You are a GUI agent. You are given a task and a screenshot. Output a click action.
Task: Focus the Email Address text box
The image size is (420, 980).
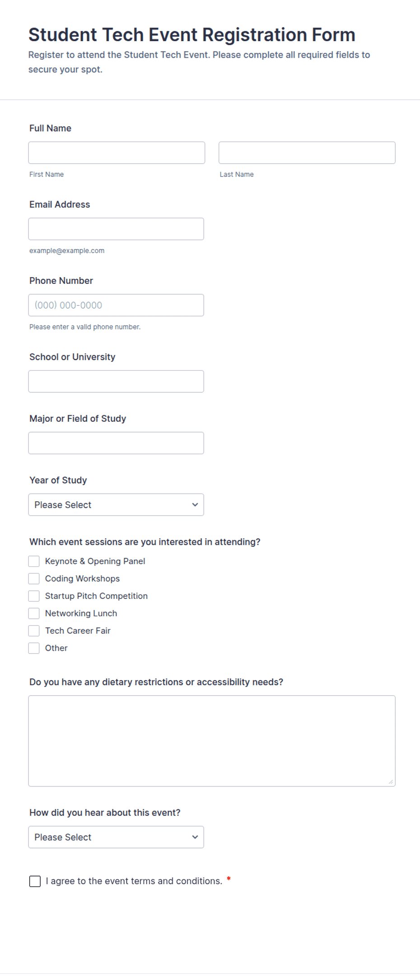tap(116, 229)
